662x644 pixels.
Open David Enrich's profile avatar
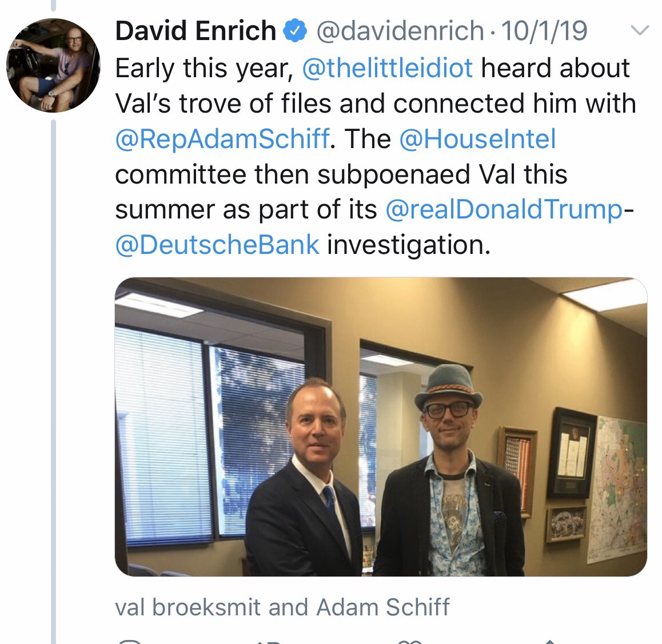point(54,65)
